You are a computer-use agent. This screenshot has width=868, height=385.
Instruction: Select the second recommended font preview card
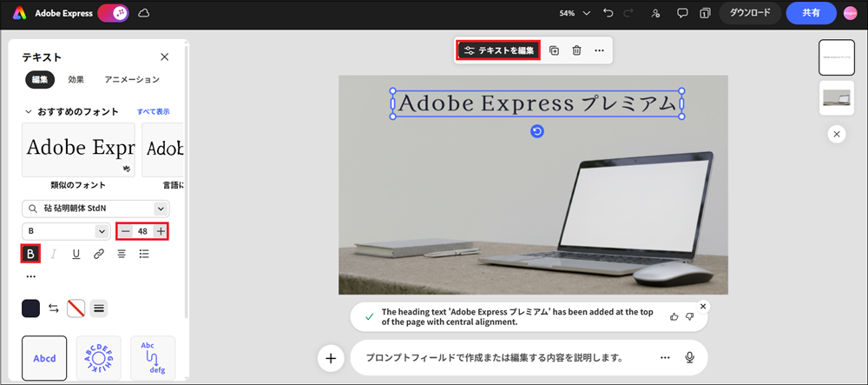point(163,149)
